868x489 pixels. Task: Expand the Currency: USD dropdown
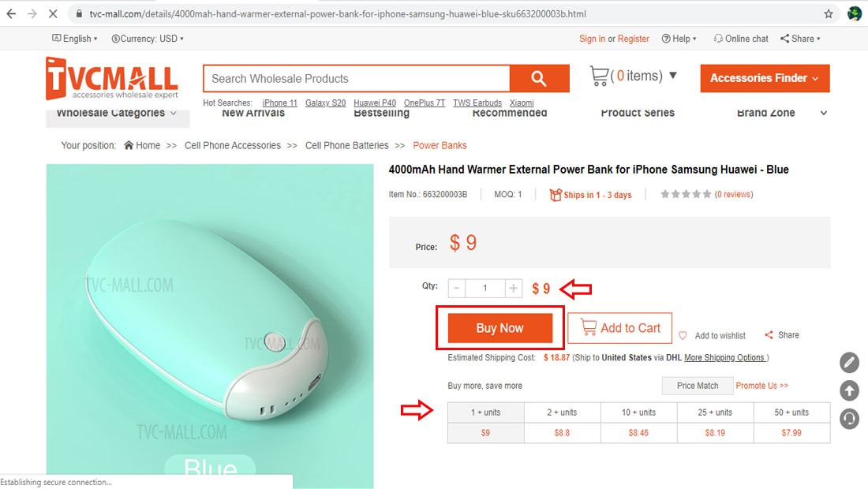[x=148, y=39]
